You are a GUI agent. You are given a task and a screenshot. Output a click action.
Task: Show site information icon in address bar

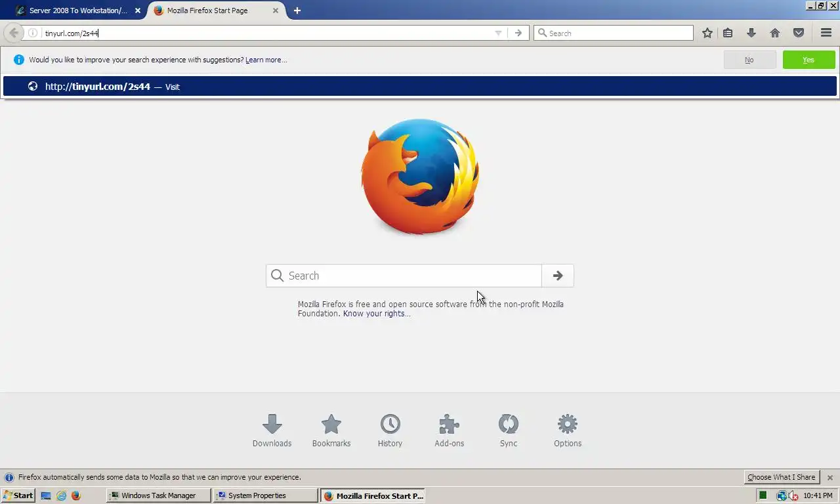33,33
